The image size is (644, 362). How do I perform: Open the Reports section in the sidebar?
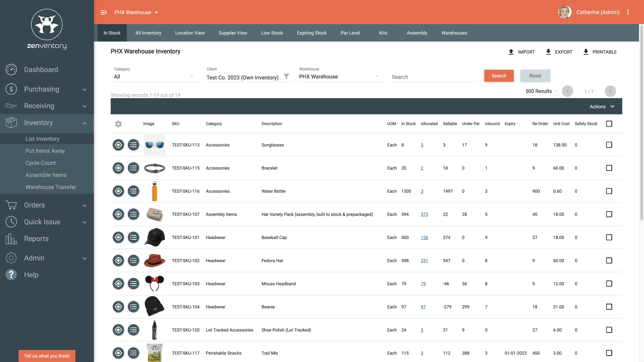[36, 239]
